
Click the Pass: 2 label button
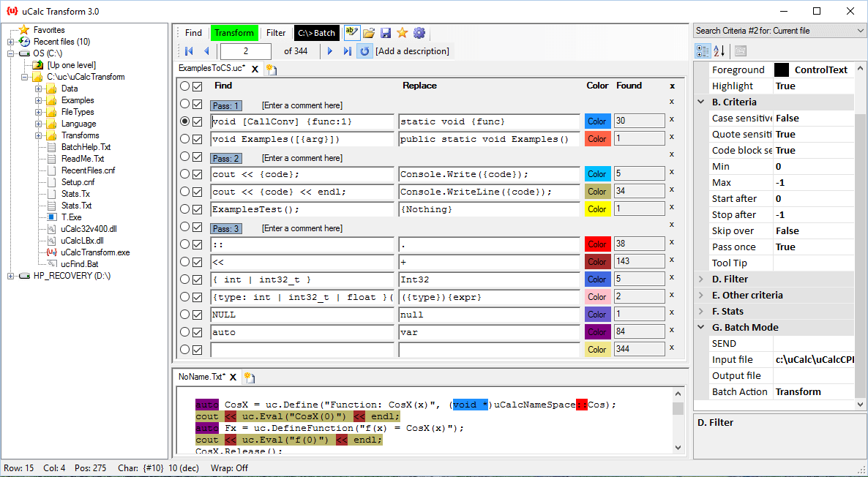[226, 159]
